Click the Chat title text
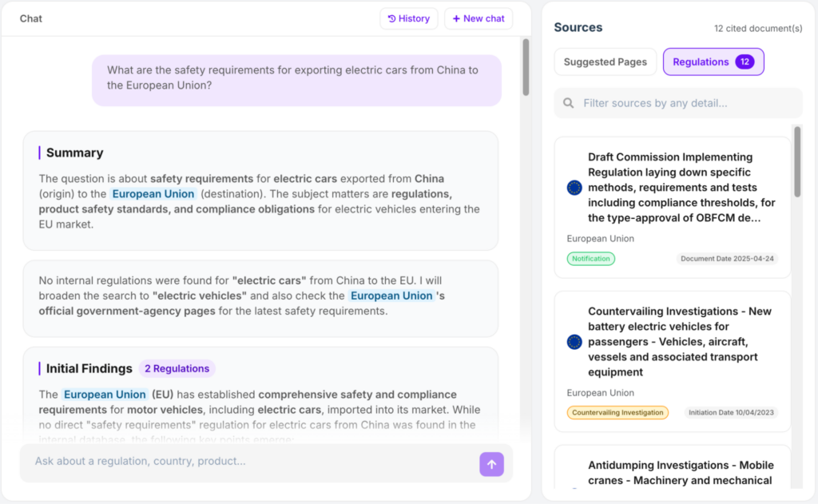Viewport: 818px width, 504px height. [31, 19]
